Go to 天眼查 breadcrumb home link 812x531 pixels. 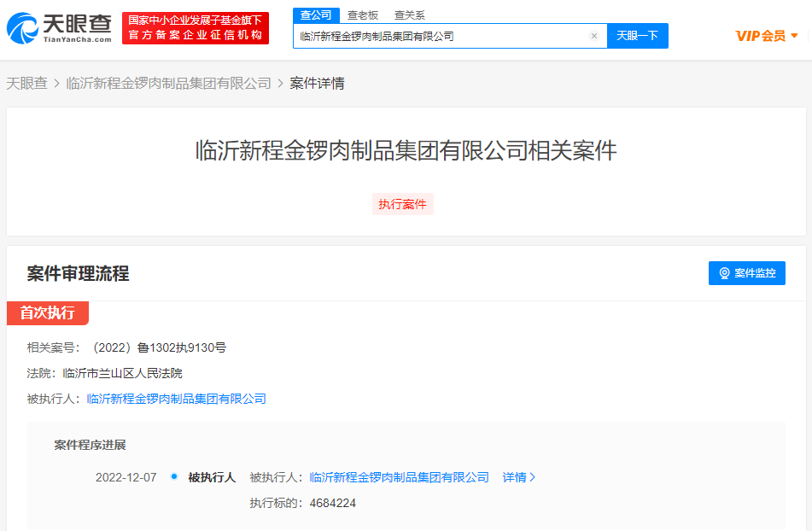(27, 84)
